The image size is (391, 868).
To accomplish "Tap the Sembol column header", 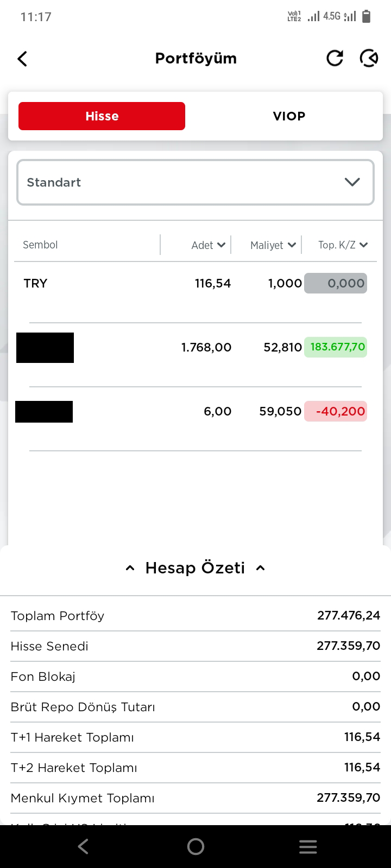I will [x=40, y=245].
